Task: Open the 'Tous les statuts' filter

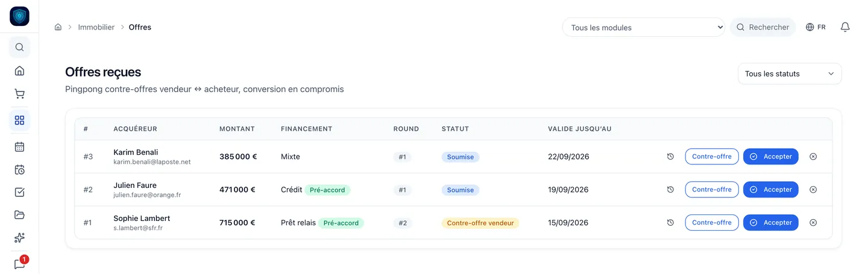Action: [x=790, y=73]
